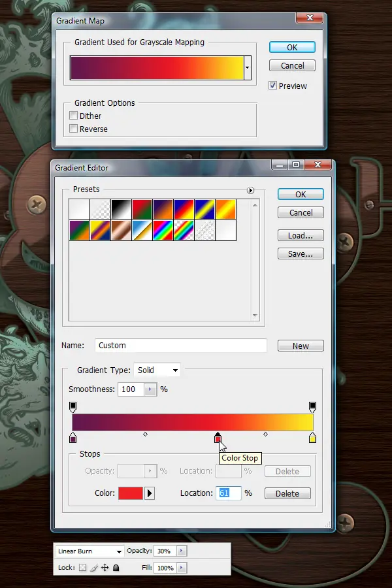Click the New gradient button
The image size is (392, 588).
coord(301,346)
